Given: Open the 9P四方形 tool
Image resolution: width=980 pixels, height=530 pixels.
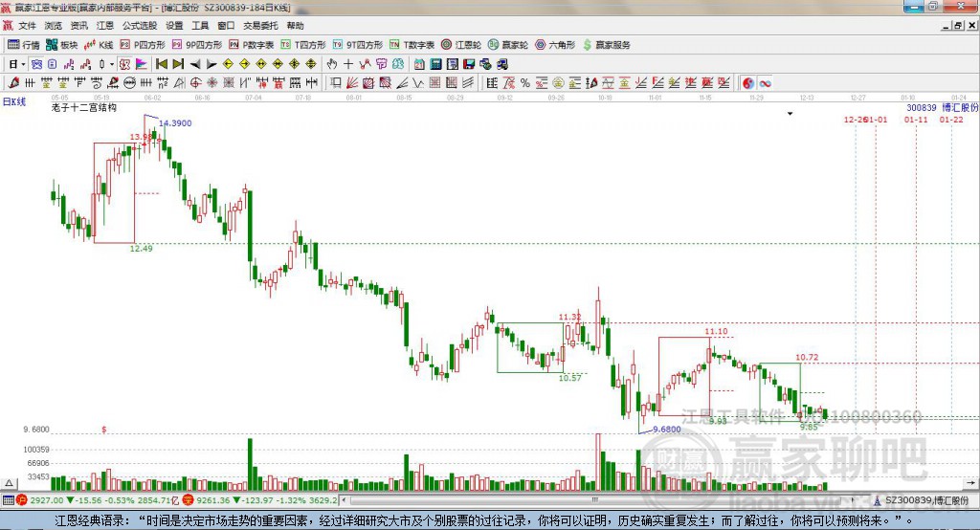Looking at the screenshot, I should click(x=197, y=45).
